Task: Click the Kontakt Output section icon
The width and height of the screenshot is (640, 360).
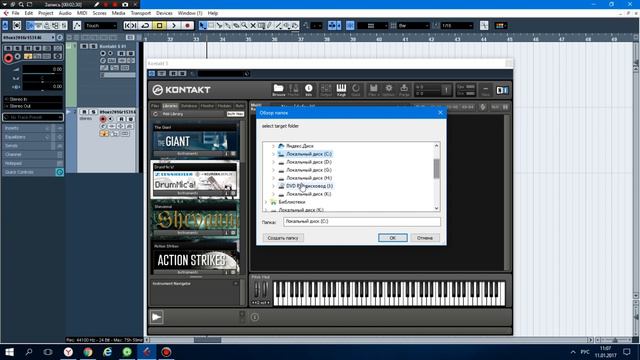Action: click(326, 89)
